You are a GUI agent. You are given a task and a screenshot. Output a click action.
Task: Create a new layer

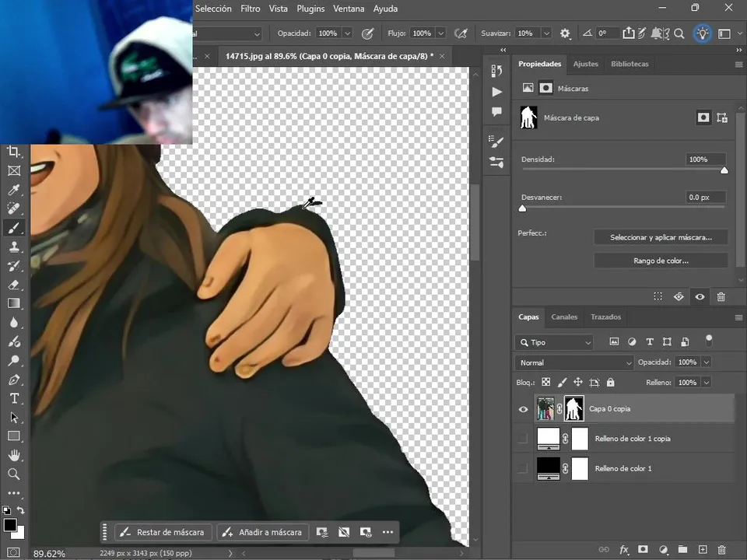(702, 550)
